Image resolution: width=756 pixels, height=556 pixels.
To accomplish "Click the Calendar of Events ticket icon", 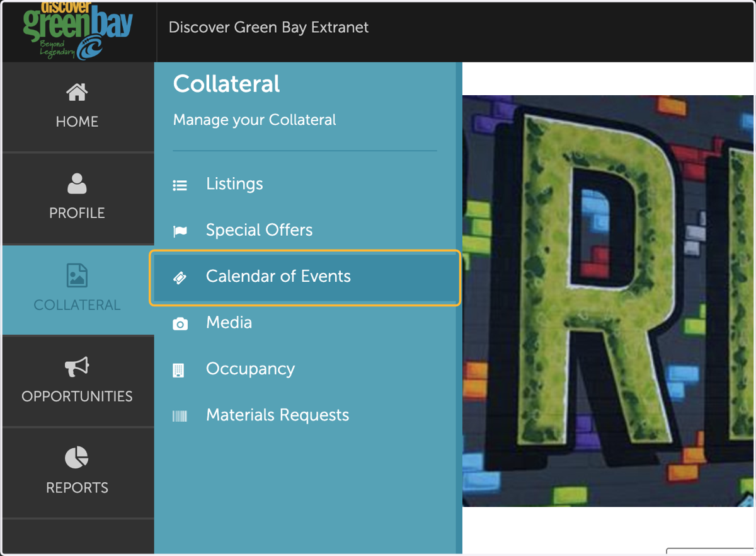I will (180, 278).
